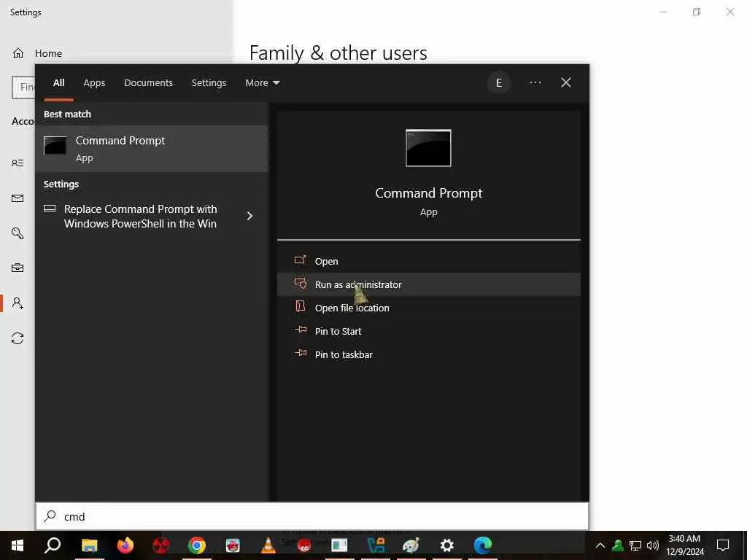Switch to the Settings search tab
Image resolution: width=747 pixels, height=560 pixels.
click(209, 83)
